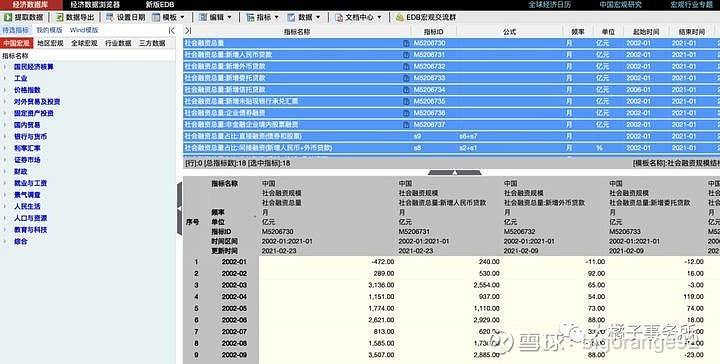Click info icon in 新增人民币贷款 row
Screen dimensions: 720x364
coord(406,55)
